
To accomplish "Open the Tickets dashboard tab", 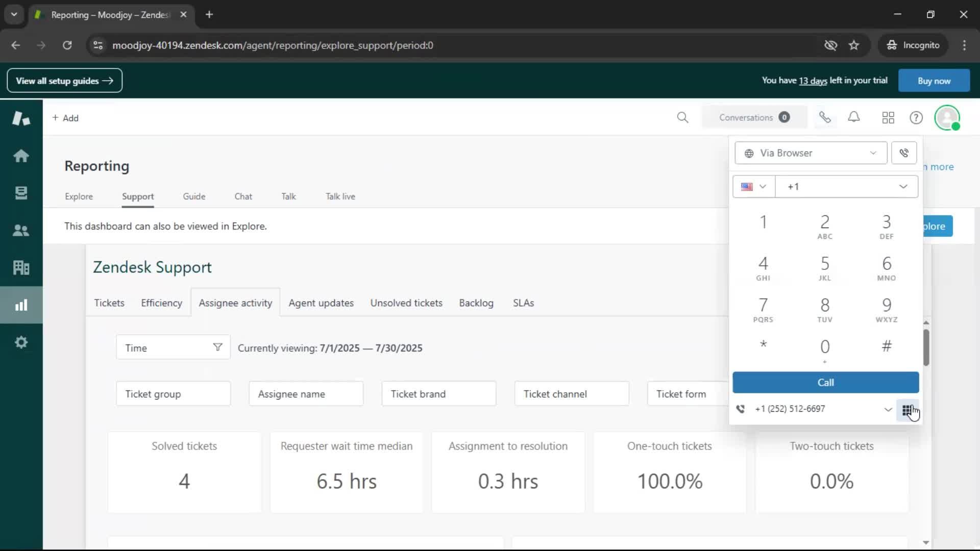I will point(109,303).
